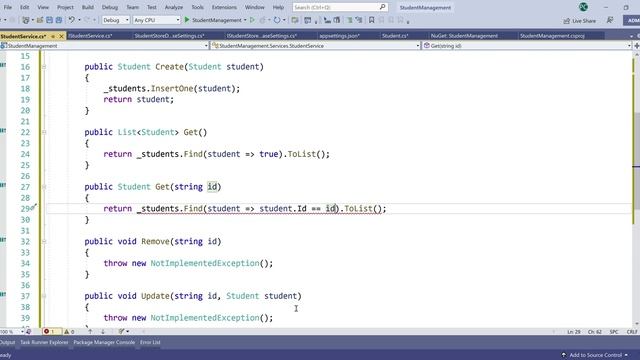Click the browser refresh circular arrow icon
This screenshot has width=640, height=360.
pyautogui.click(x=277, y=20)
